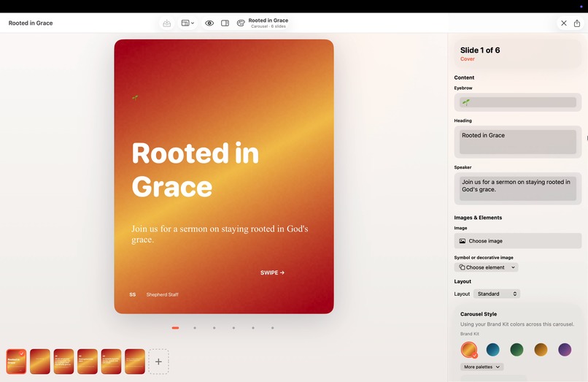Viewport: 588px width, 382px height.
Task: Click the share icon at top right
Action: (x=577, y=23)
